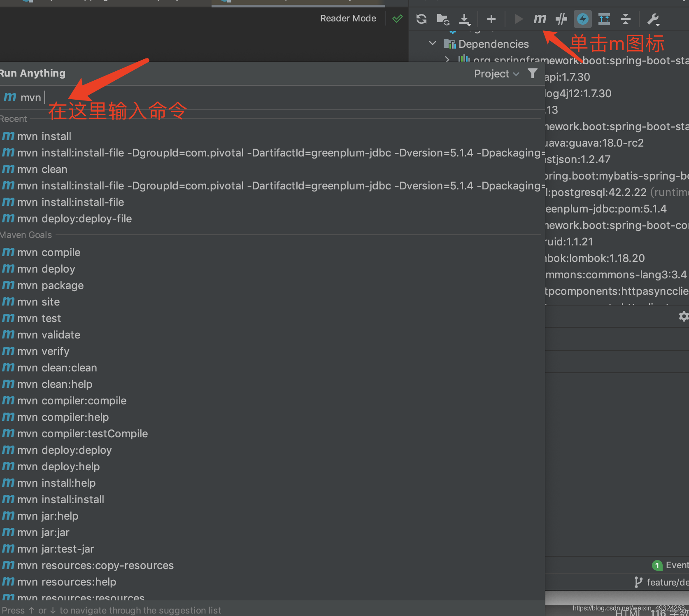Click git branch feature/de widget
The width and height of the screenshot is (689, 616).
coord(661,582)
